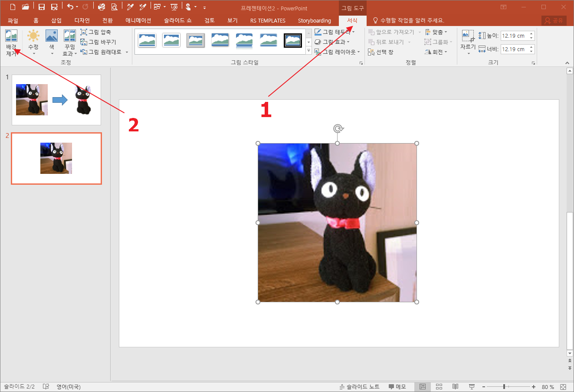Select slide 2 thumbnail

[56, 158]
